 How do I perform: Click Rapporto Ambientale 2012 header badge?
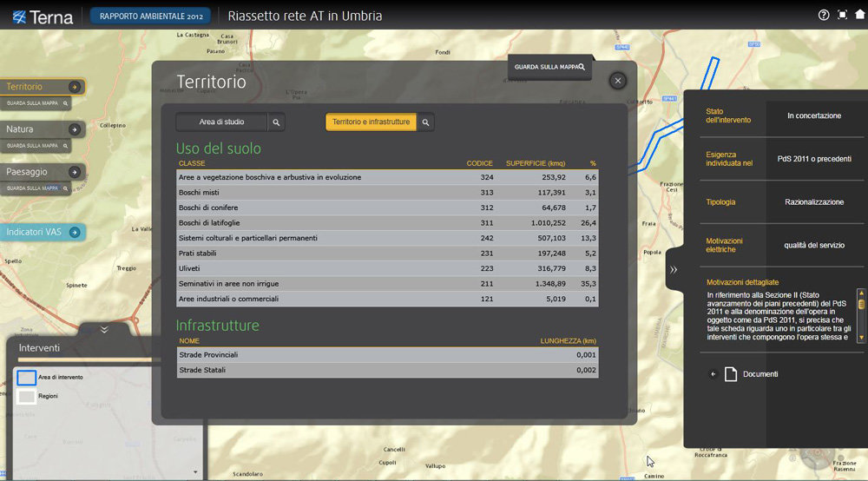[x=150, y=16]
